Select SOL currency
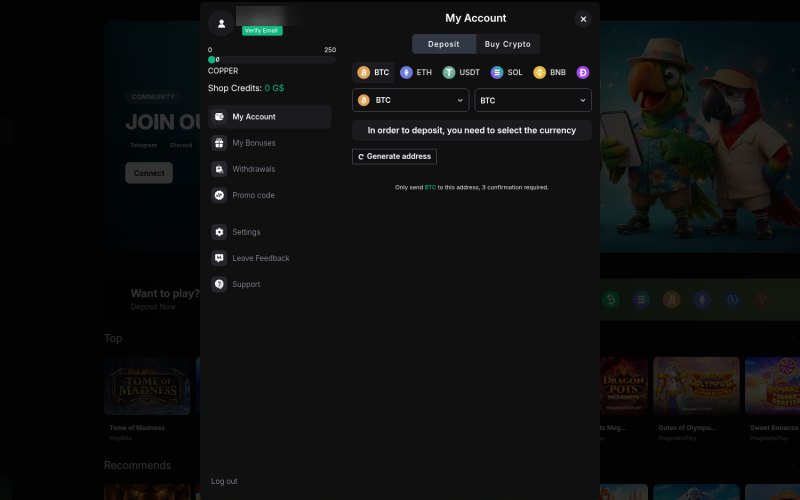Screen dimensions: 800x500 tap(507, 72)
